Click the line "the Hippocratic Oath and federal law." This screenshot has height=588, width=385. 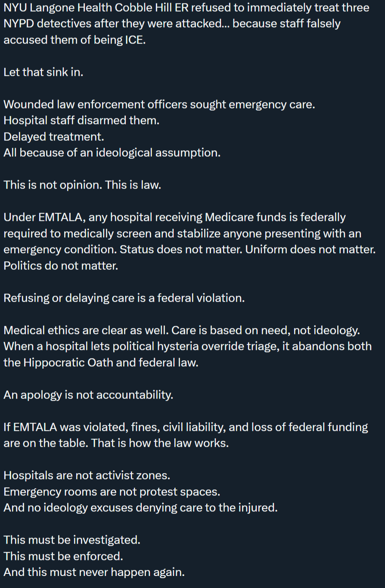tap(101, 362)
